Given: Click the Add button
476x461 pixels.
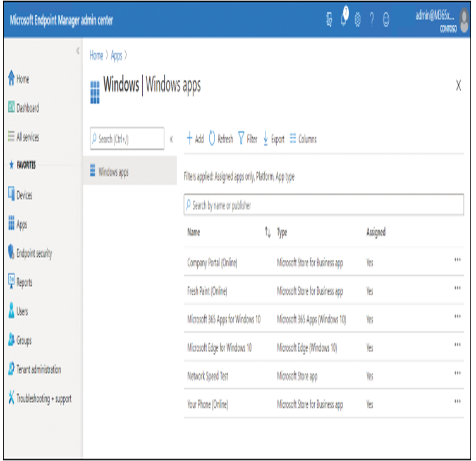Looking at the screenshot, I should point(195,138).
